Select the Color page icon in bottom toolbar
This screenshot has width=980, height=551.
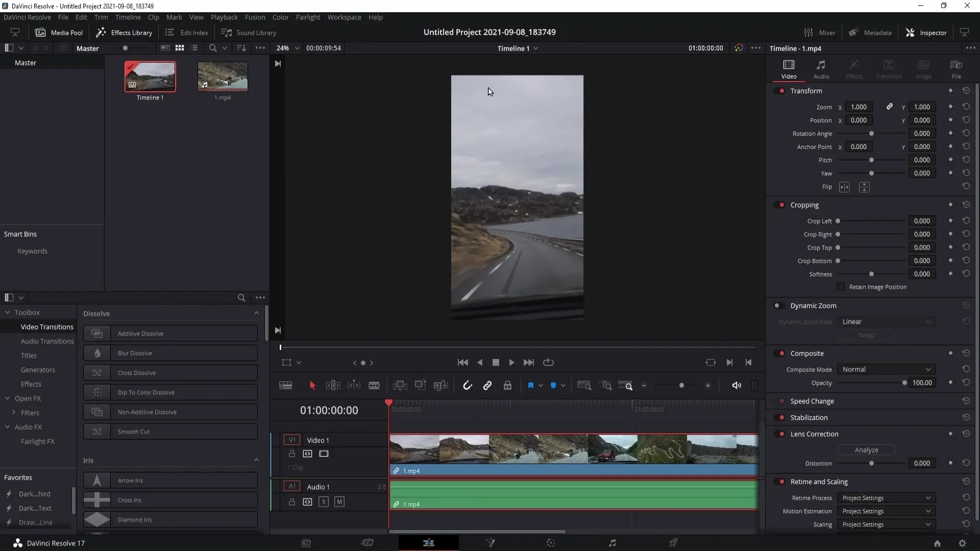[x=551, y=543]
